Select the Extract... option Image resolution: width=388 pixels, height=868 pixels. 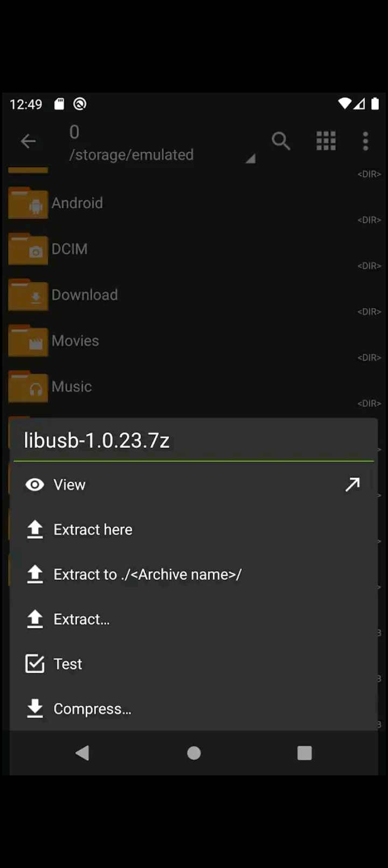(81, 619)
